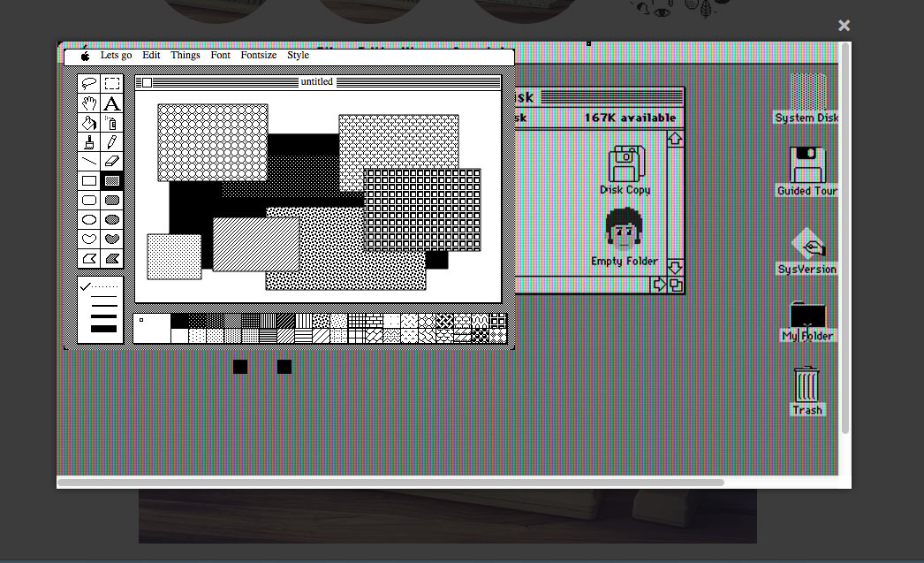The width and height of the screenshot is (924, 563).
Task: Choose the Text tool letter A
Action: 112,103
